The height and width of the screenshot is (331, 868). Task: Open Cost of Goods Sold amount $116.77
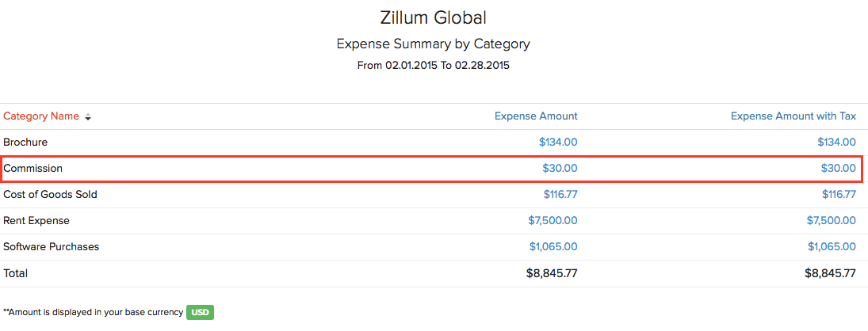[560, 195]
